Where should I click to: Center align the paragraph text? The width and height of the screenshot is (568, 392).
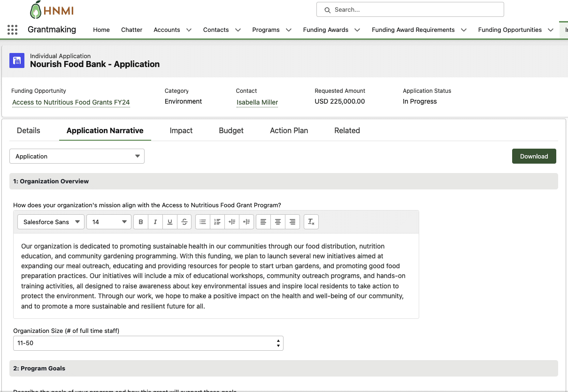(278, 222)
